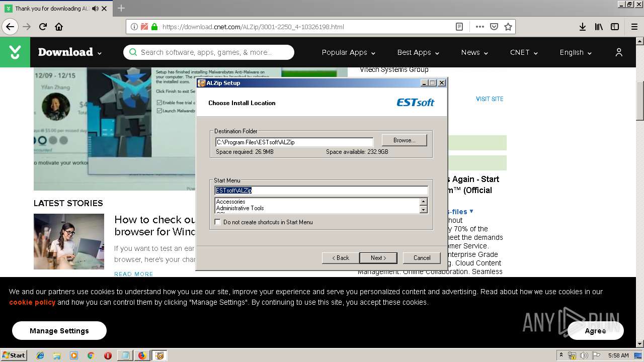Image resolution: width=644 pixels, height=362 pixels.
Task: Click the page's vertical scrollbar thumb
Action: point(640,101)
